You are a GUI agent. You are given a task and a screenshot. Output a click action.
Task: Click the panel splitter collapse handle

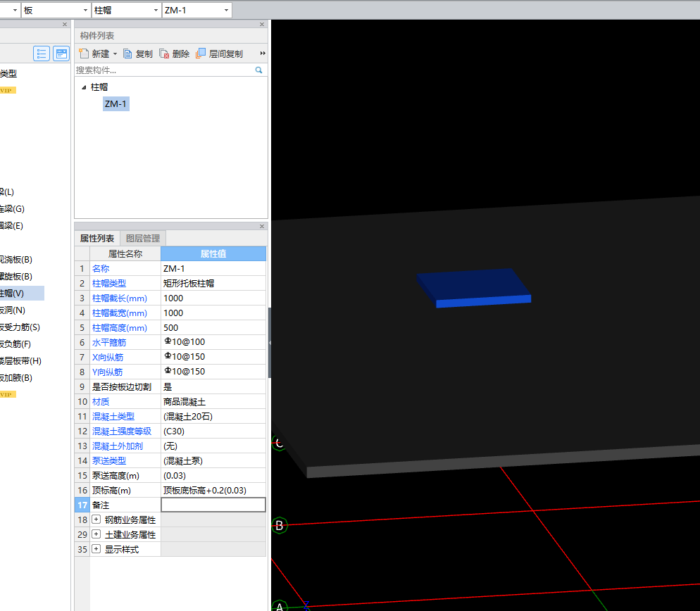click(270, 343)
